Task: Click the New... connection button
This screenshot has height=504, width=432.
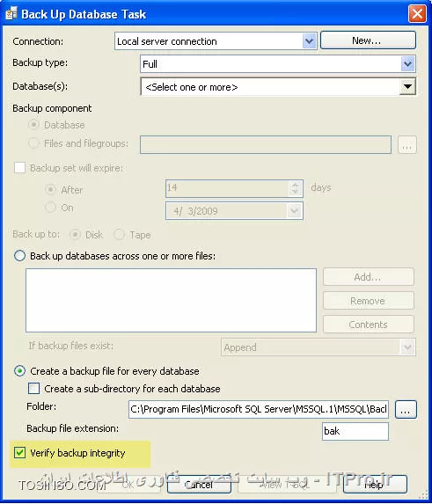Action: pos(368,40)
